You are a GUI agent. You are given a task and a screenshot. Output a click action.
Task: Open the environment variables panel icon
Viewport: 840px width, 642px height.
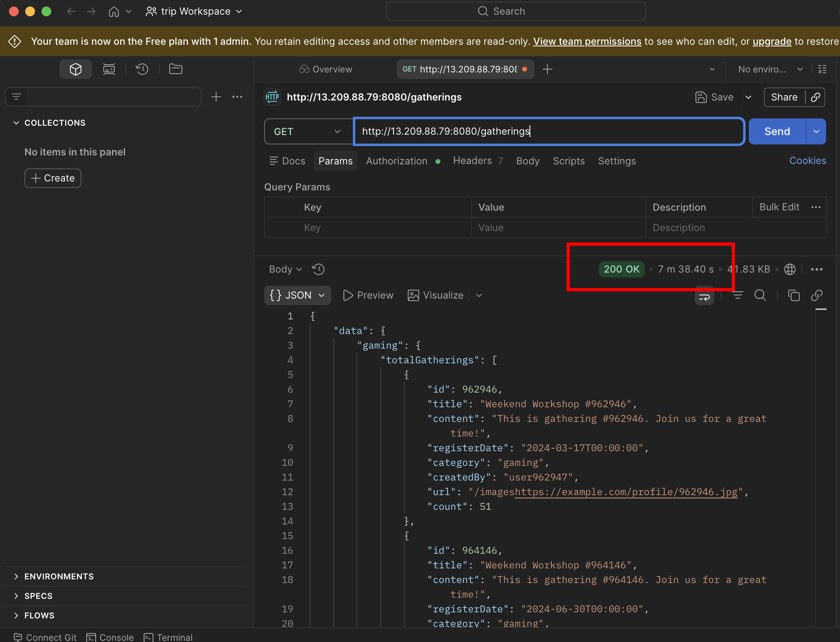[x=822, y=69]
